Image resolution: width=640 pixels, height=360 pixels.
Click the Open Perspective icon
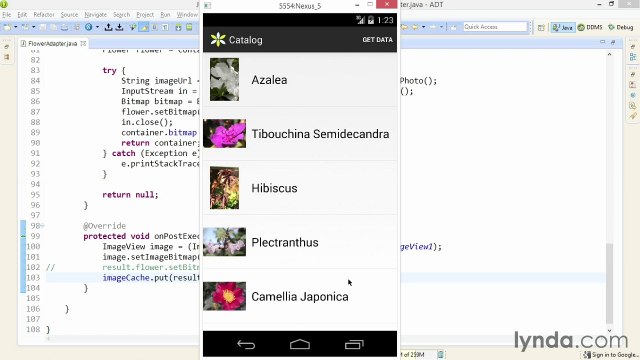point(541,28)
